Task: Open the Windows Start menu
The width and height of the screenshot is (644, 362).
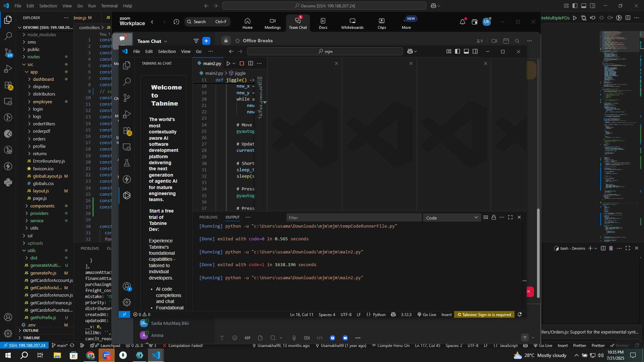Action: tap(8, 355)
